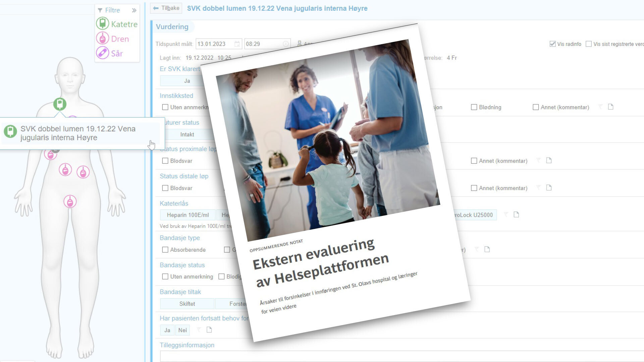
Task: Click the Vurdering tab heading
Action: click(173, 27)
